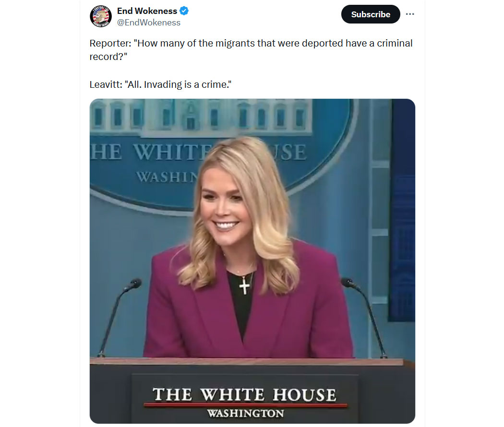The width and height of the screenshot is (504, 427).
Task: Click the blue verified checkmark badge
Action: point(184,11)
